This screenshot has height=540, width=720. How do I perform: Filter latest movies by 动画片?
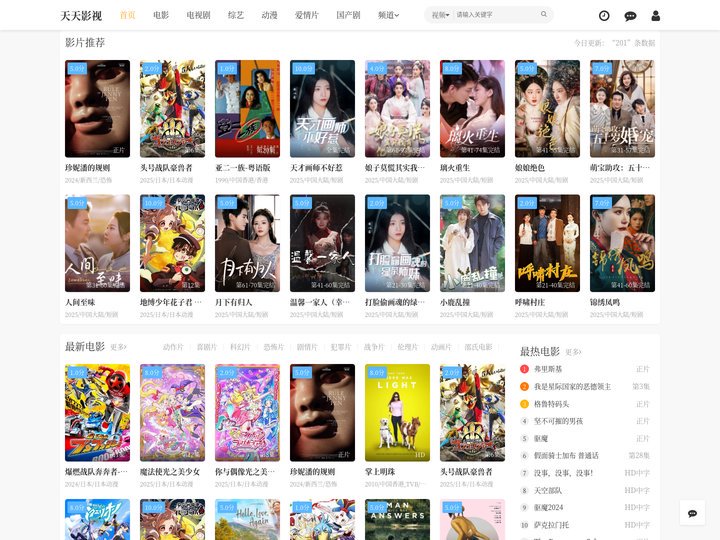[x=441, y=347]
